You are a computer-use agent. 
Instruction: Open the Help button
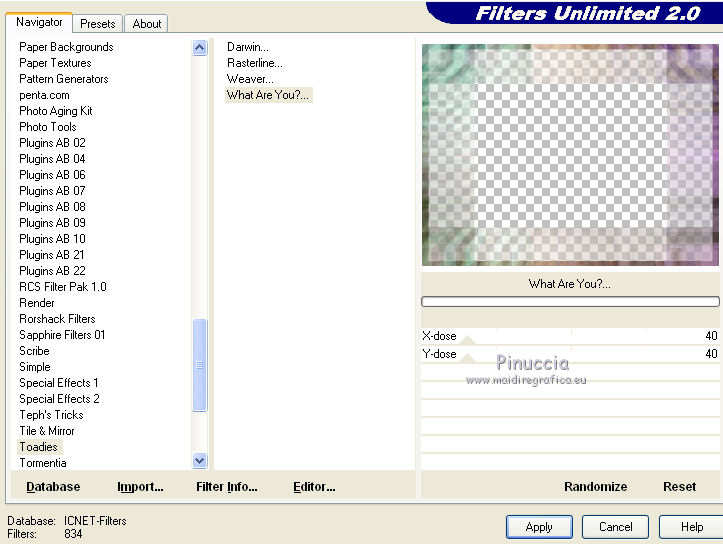pos(691,526)
